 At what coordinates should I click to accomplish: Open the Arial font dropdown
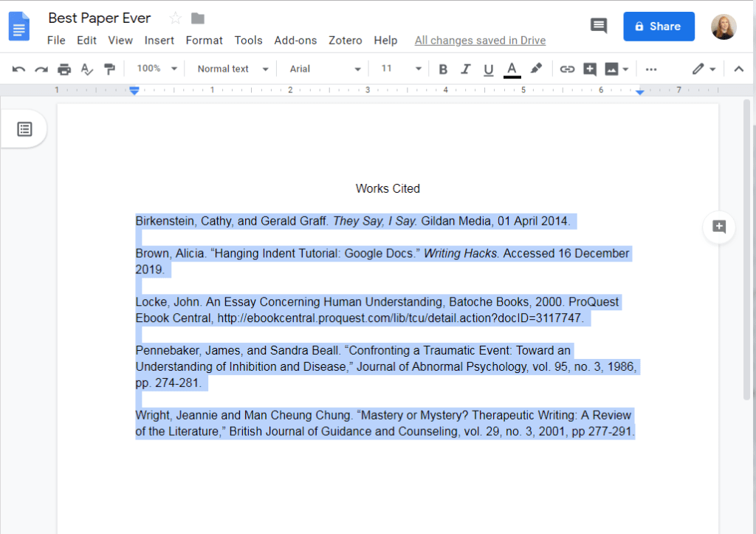click(325, 69)
